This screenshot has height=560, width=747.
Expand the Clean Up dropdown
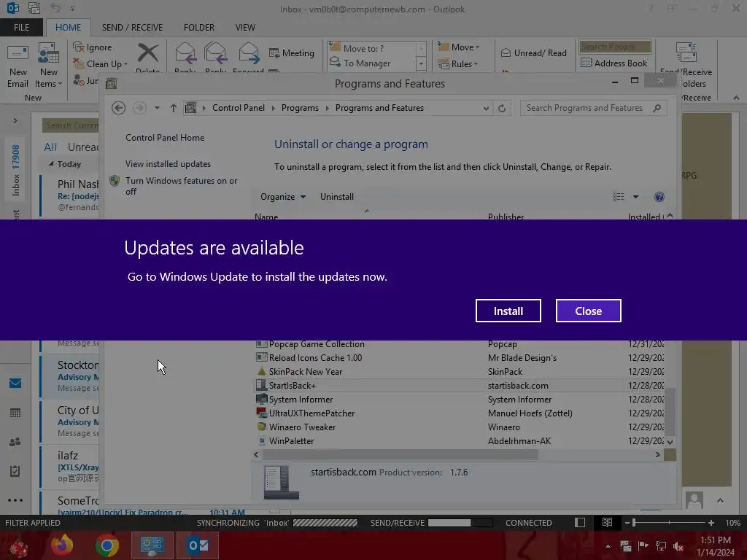coord(125,64)
